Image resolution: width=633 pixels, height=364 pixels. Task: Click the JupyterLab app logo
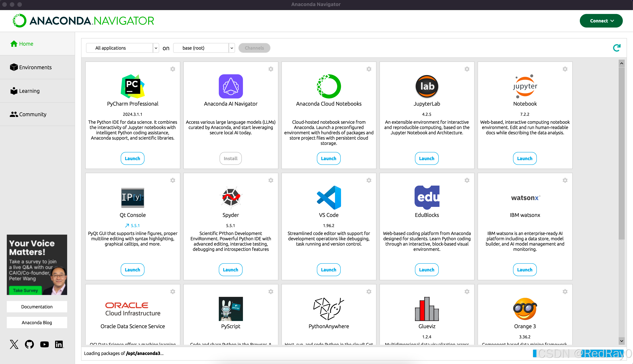coord(427,86)
